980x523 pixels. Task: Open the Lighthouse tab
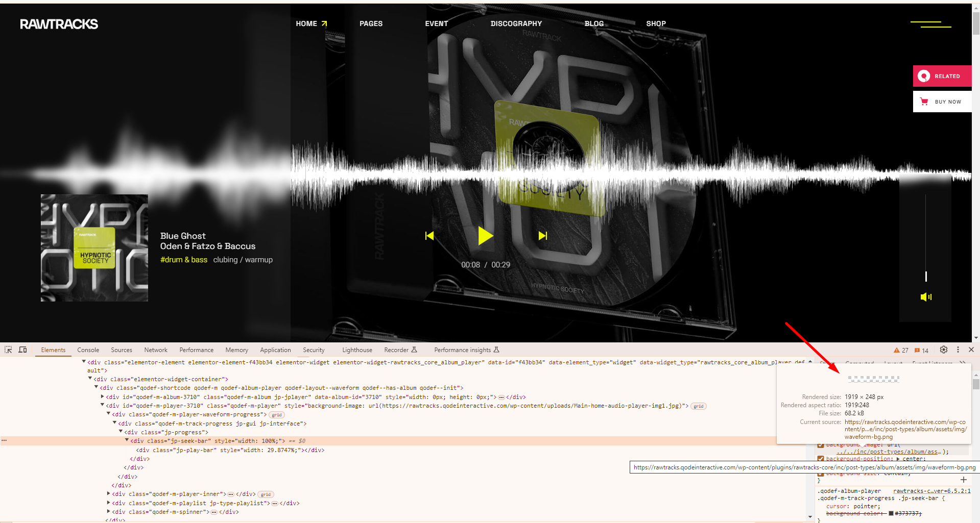point(357,350)
